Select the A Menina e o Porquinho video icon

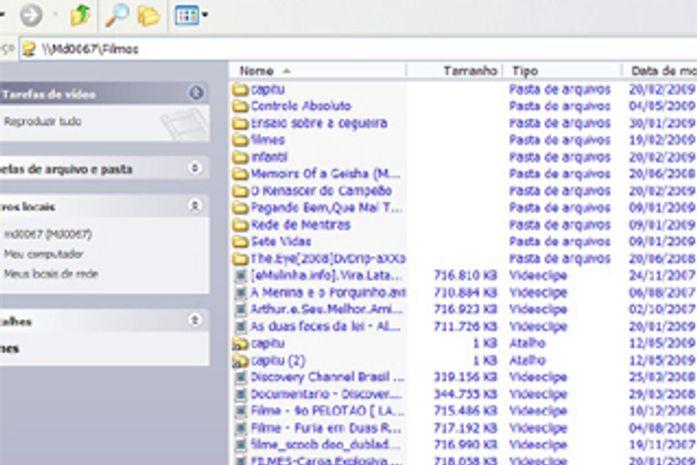click(x=240, y=293)
